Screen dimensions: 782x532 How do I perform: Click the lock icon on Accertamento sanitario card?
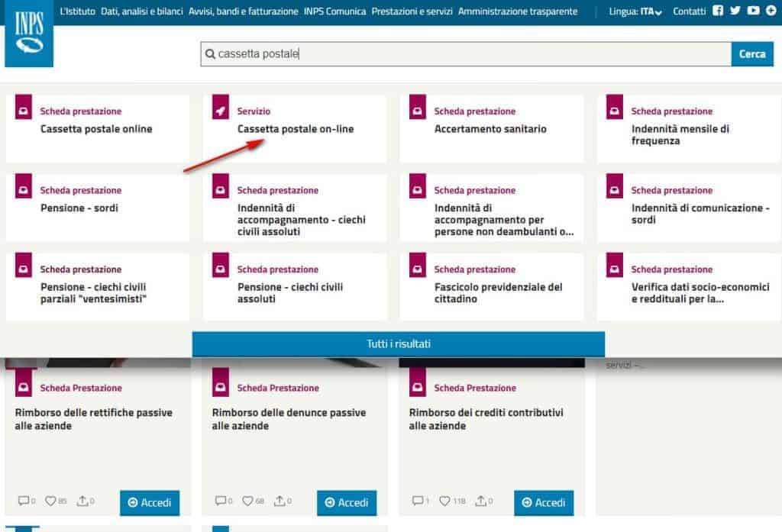pyautogui.click(x=417, y=109)
